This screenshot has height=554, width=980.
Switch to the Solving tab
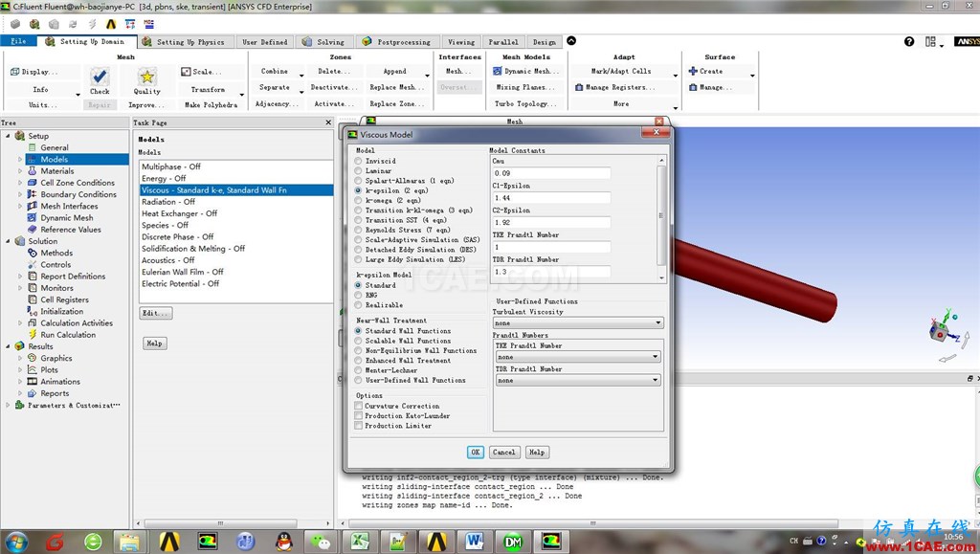[x=323, y=42]
